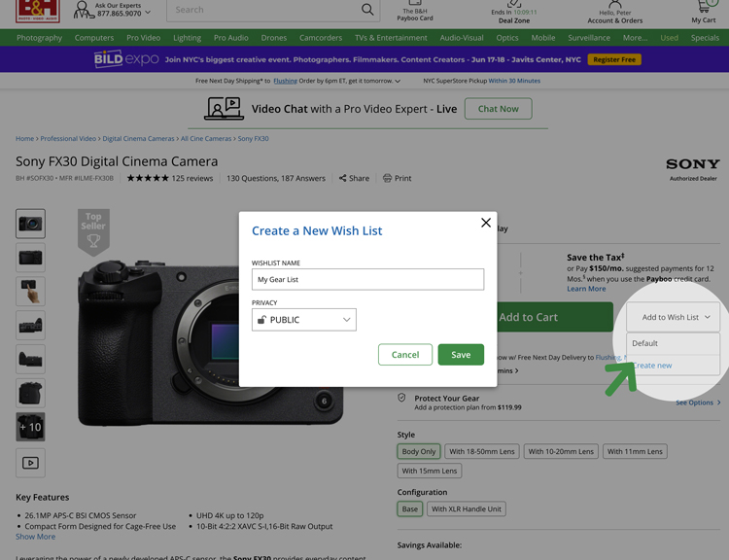The image size is (729, 560).
Task: Open the Surveillance menu
Action: pos(589,38)
